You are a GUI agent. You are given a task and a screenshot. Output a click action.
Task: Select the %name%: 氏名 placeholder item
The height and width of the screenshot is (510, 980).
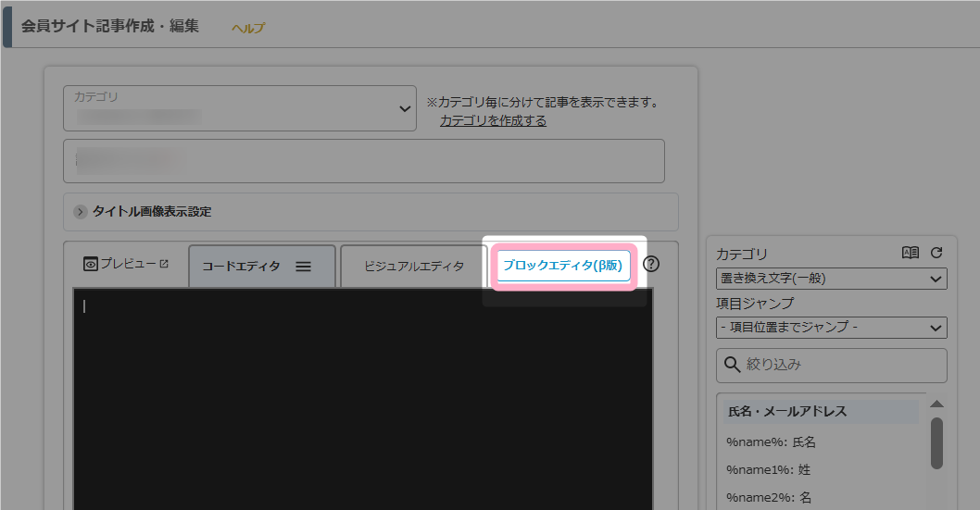(x=772, y=442)
